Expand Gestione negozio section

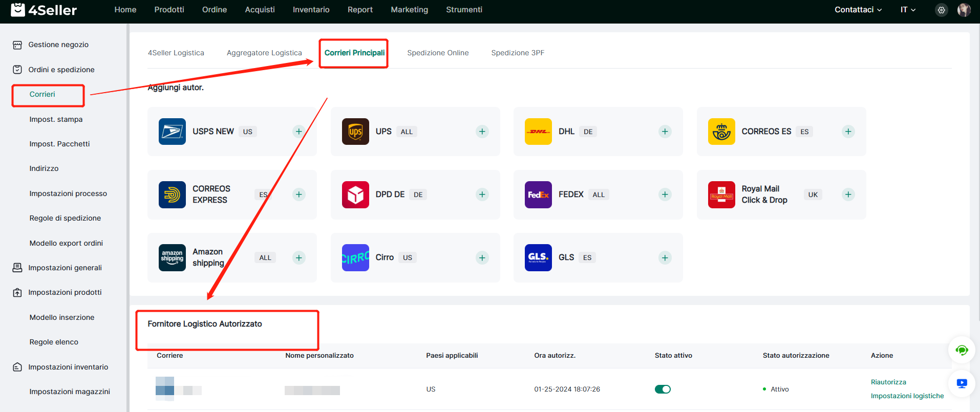(x=58, y=45)
